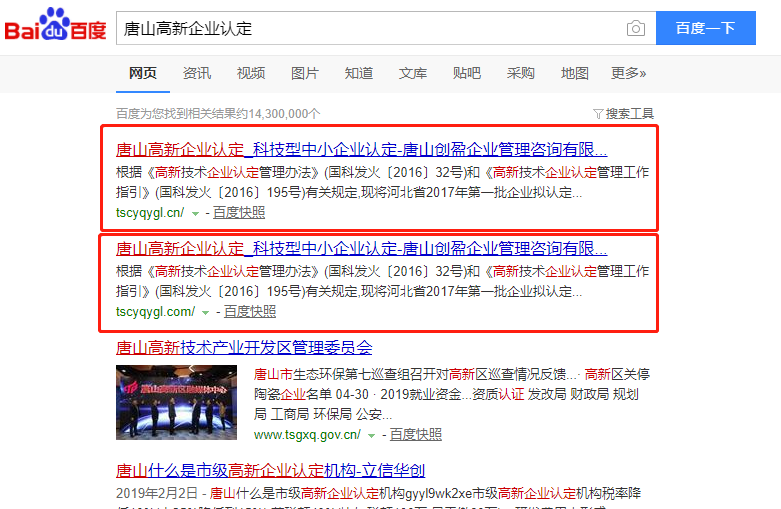Open camera image search icon
Image resolution: width=781 pixels, height=509 pixels.
coord(636,28)
